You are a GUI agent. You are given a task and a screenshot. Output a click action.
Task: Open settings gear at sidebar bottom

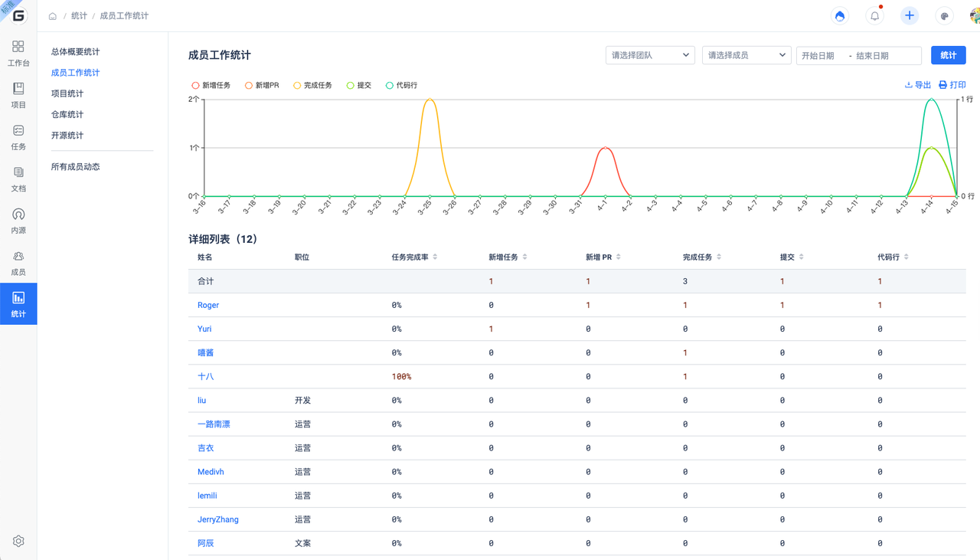point(18,541)
